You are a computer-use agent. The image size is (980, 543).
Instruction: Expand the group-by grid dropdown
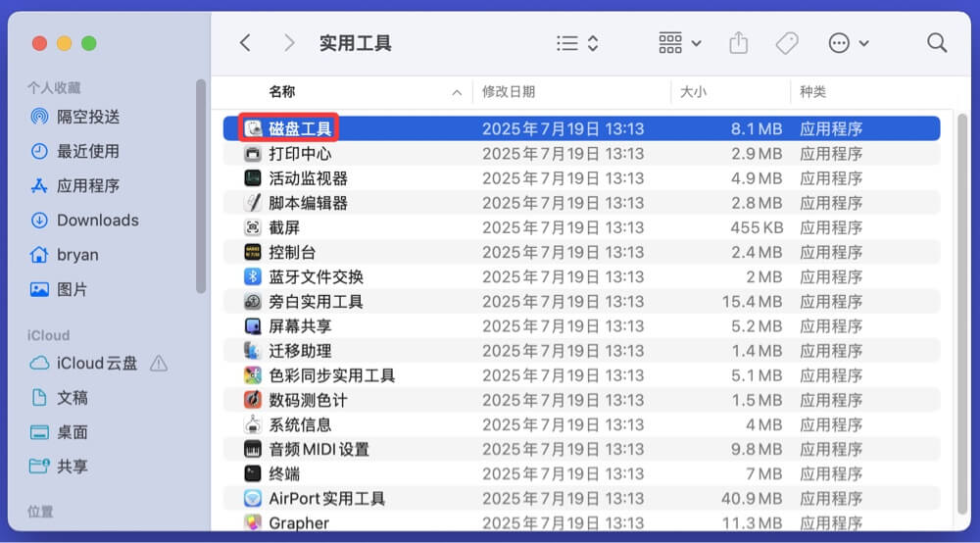click(x=680, y=43)
